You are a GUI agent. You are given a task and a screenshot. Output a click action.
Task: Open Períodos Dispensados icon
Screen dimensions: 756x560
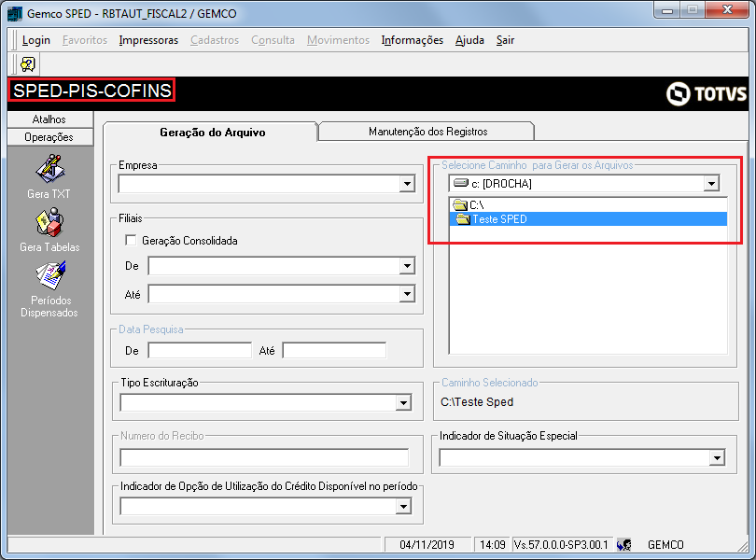pos(50,275)
